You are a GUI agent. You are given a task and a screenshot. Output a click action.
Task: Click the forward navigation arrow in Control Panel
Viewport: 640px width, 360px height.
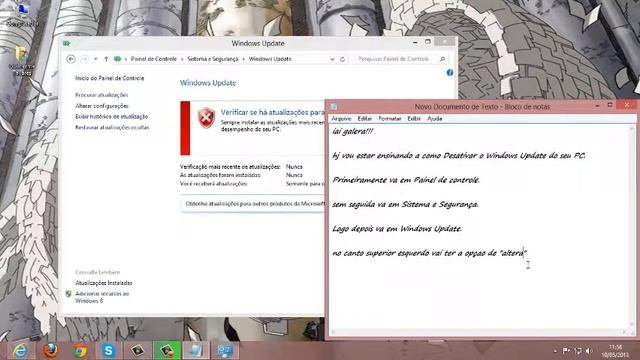coord(84,59)
